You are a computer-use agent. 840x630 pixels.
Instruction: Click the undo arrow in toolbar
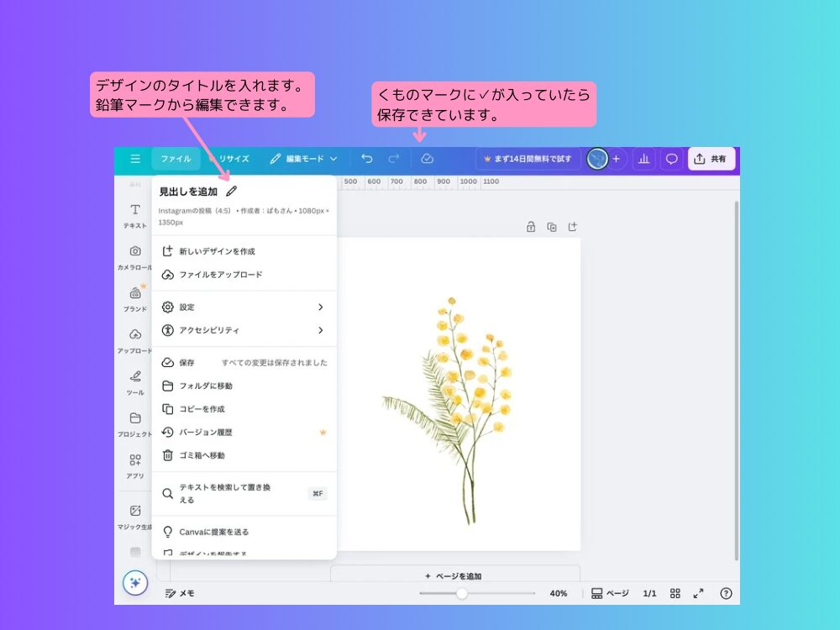(x=367, y=159)
